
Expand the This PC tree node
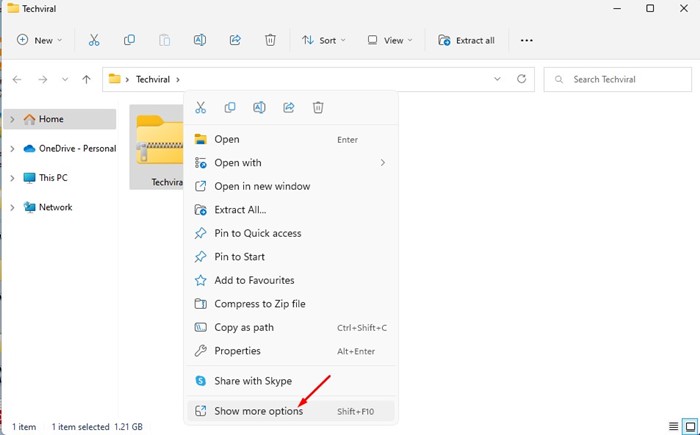pyautogui.click(x=12, y=178)
